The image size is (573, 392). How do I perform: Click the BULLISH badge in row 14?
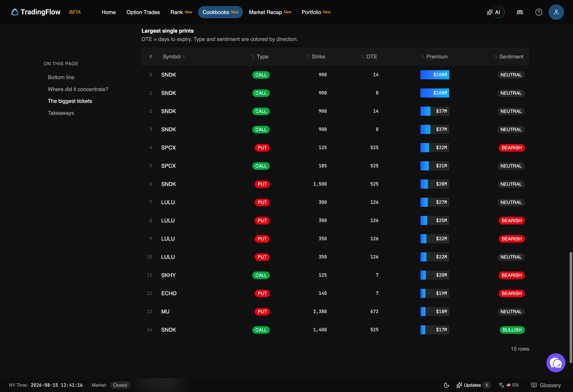pyautogui.click(x=512, y=330)
